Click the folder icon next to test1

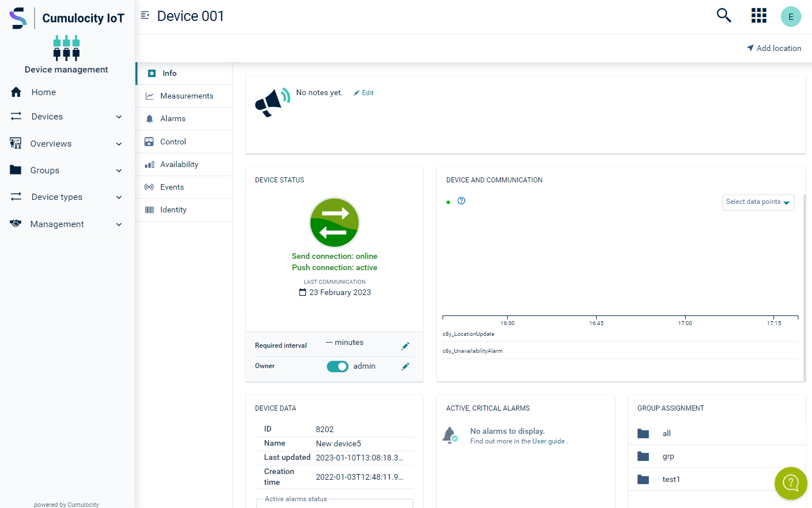coord(643,479)
